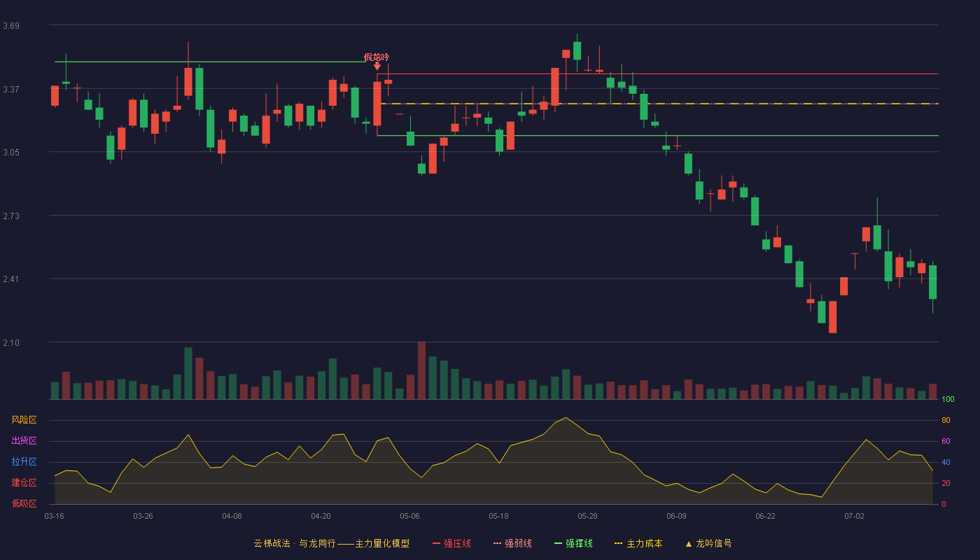Click the 2.10 price axis label
The height and width of the screenshot is (560, 980).
pos(11,342)
